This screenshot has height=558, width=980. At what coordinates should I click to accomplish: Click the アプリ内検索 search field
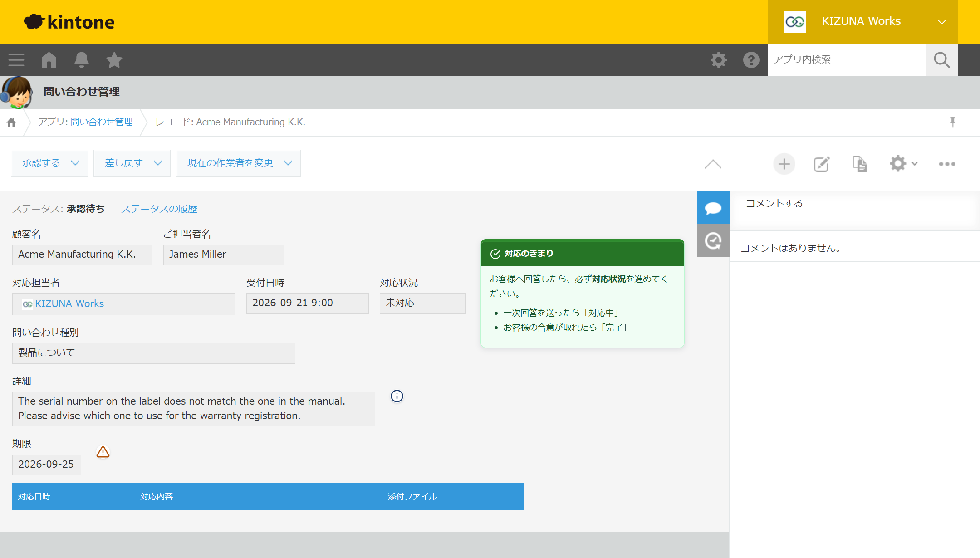tap(847, 60)
